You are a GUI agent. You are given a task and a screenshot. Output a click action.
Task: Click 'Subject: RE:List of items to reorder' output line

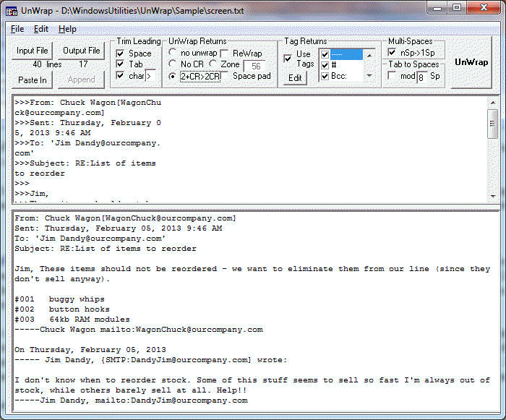pos(106,249)
